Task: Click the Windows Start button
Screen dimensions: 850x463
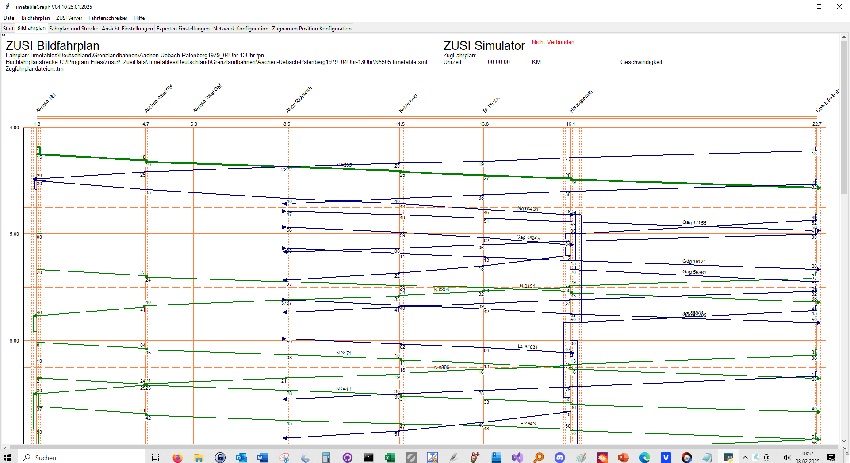Action: tap(8, 456)
